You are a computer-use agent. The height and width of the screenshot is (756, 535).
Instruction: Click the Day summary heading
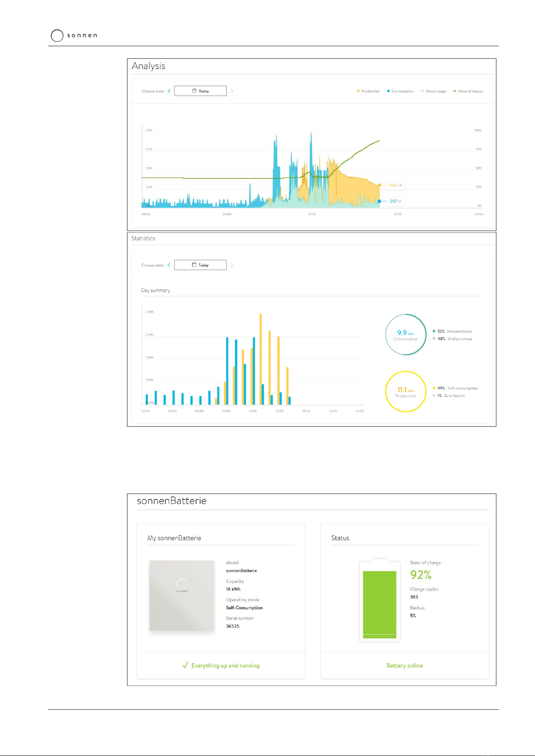[x=156, y=290]
